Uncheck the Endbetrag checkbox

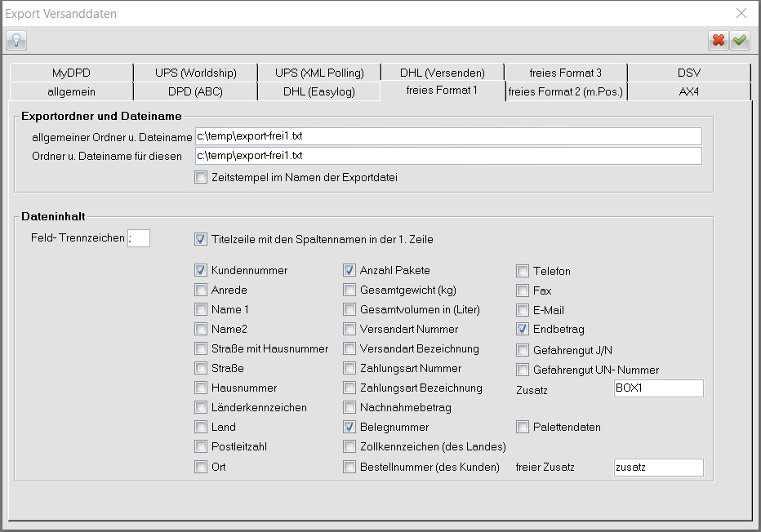[523, 330]
